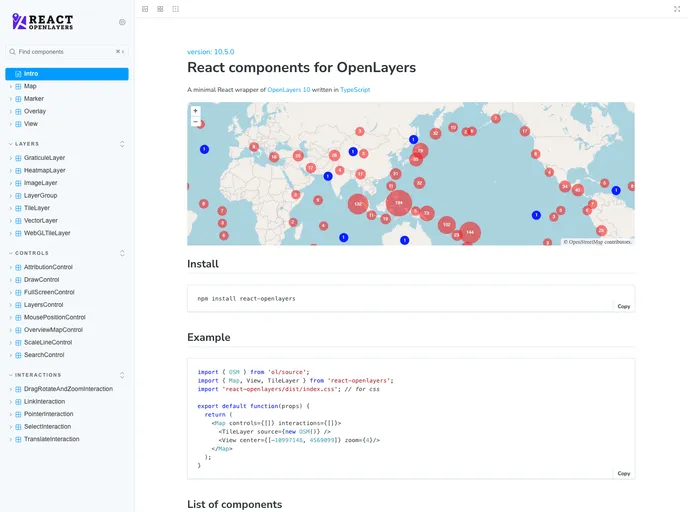Image resolution: width=688 pixels, height=512 pixels.
Task: Expand all items in CONTROLS section
Action: tap(122, 253)
